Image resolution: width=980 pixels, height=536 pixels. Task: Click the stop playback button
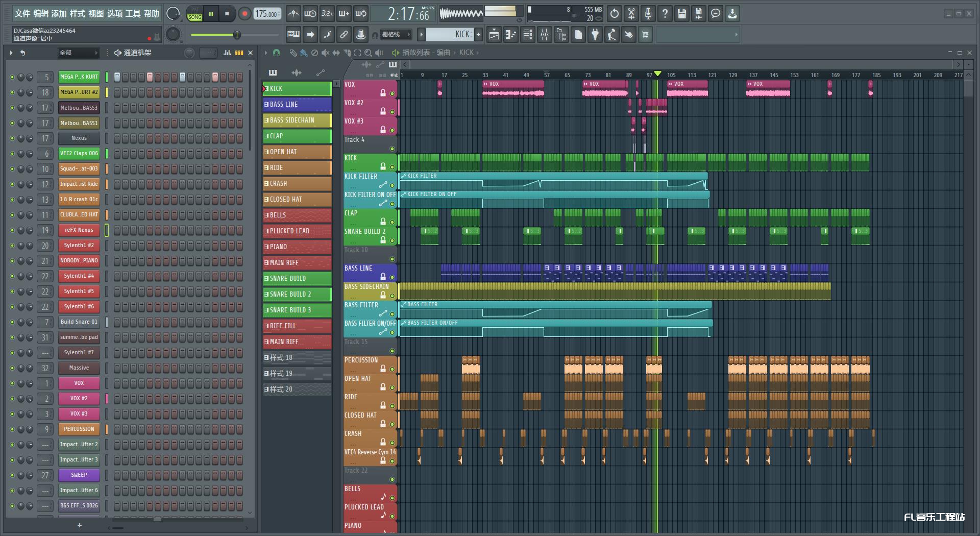click(227, 14)
